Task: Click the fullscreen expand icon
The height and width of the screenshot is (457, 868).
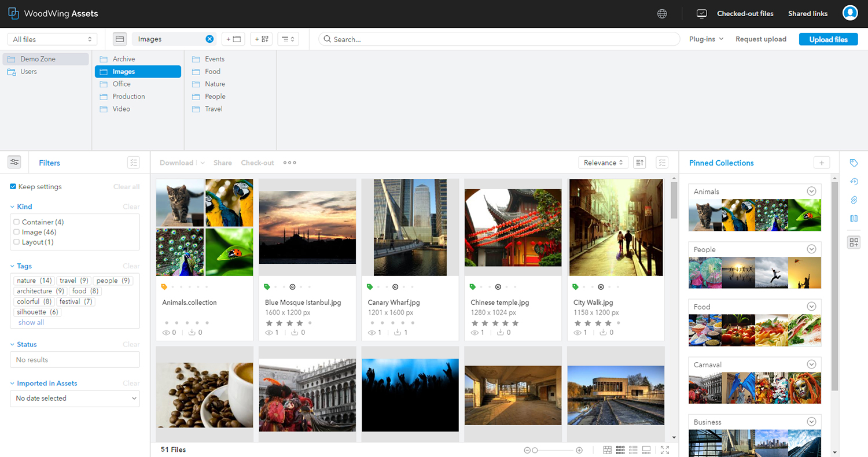Action: click(x=665, y=450)
